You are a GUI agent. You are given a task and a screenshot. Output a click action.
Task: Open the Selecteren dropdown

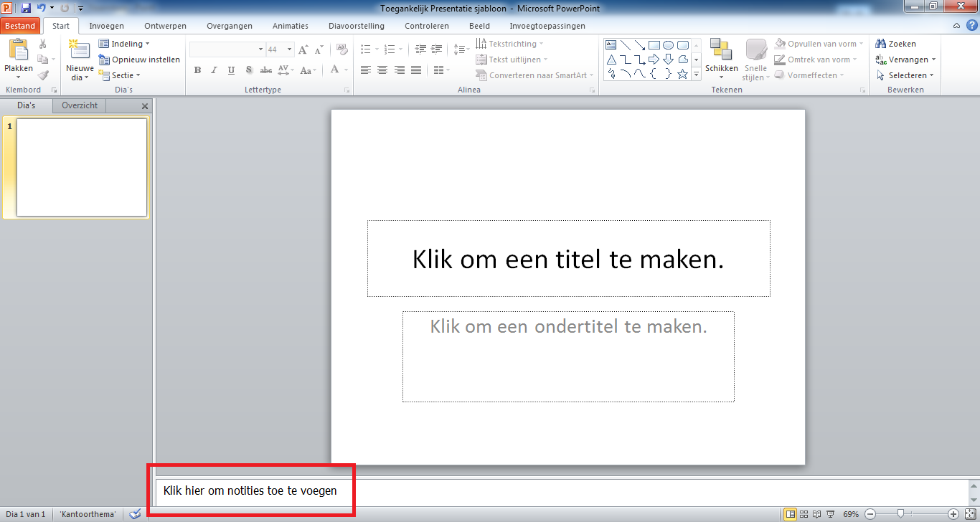click(x=905, y=75)
